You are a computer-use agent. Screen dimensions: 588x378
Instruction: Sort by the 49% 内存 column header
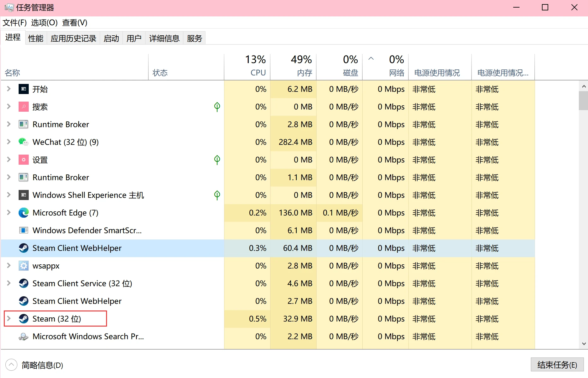[293, 67]
